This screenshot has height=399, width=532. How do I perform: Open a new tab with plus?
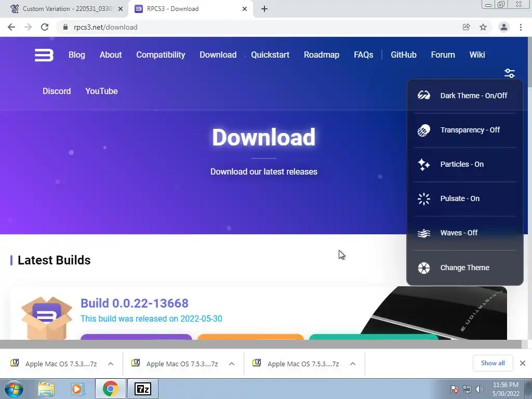pos(264,9)
